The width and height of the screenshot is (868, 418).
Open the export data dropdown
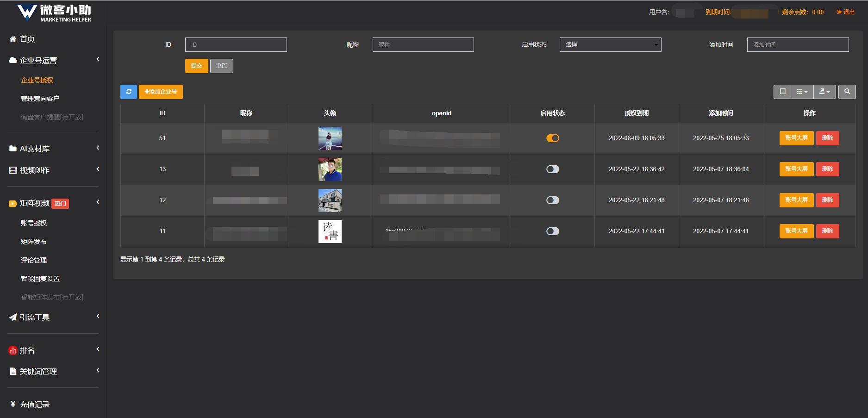(824, 92)
